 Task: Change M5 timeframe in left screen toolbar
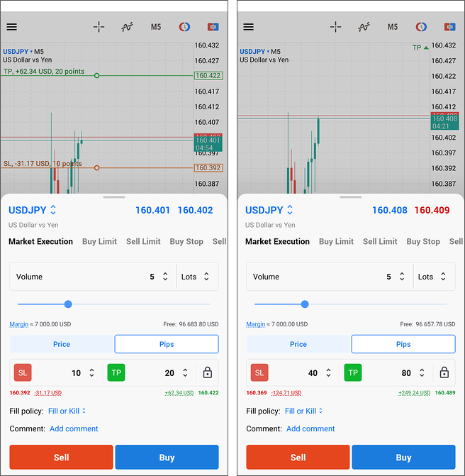tap(156, 27)
